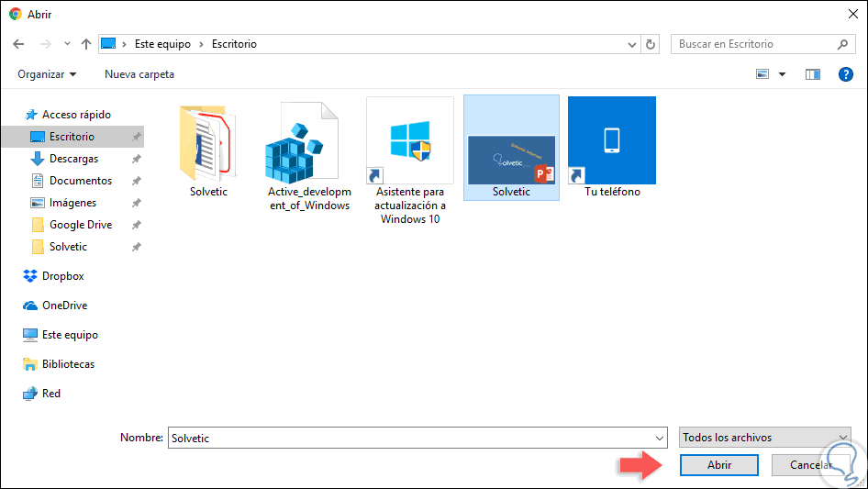The width and height of the screenshot is (868, 489).
Task: Expand the Todos los archivos file type dropdown
Action: pos(765,438)
